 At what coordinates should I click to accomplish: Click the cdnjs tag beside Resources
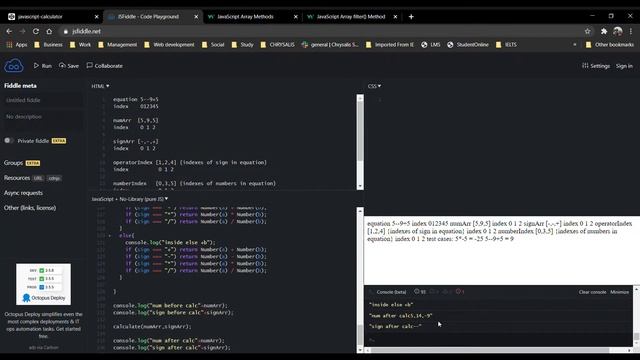pos(54,178)
